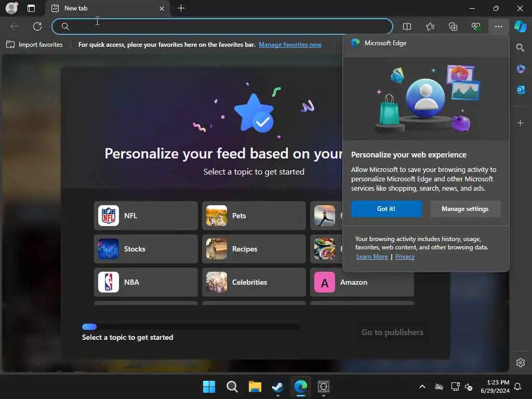This screenshot has width=532, height=399.
Task: Click the Refresh page icon
Action: click(x=37, y=26)
